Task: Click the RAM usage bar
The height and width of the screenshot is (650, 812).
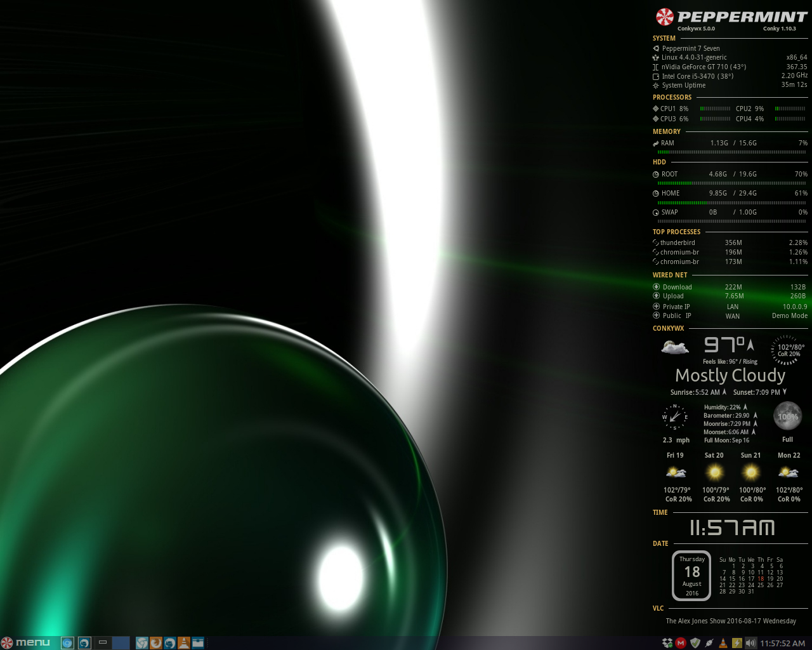Action: pos(732,152)
